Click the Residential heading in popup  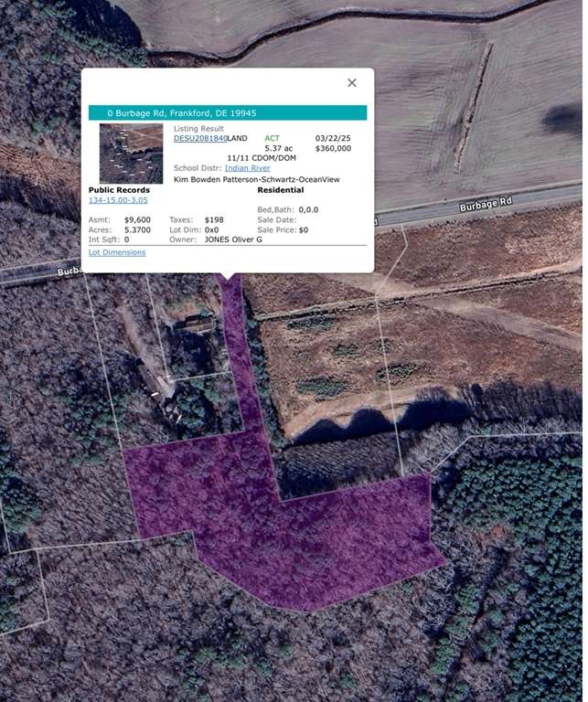point(281,190)
